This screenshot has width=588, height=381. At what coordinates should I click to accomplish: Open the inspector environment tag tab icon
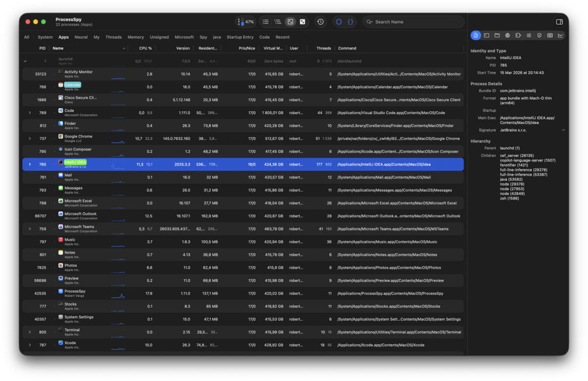point(518,35)
